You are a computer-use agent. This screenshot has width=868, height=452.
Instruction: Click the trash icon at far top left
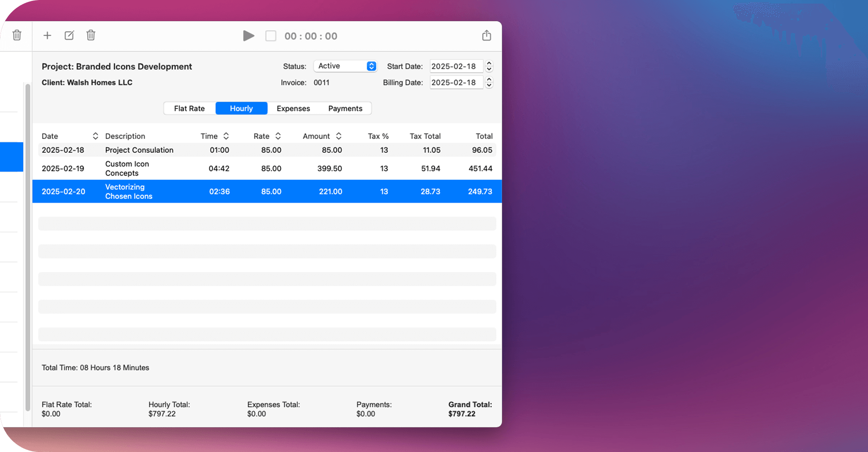[17, 35]
